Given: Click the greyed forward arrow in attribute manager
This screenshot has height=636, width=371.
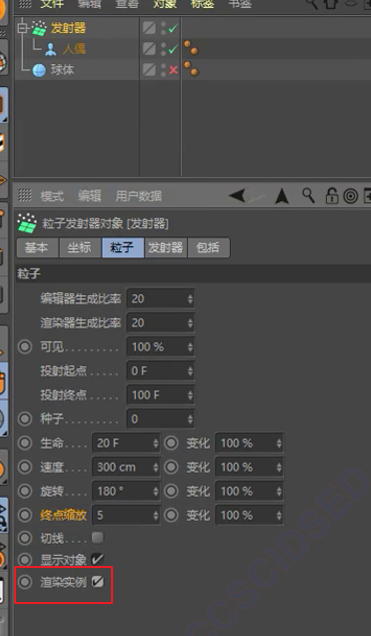Looking at the screenshot, I should [255, 196].
